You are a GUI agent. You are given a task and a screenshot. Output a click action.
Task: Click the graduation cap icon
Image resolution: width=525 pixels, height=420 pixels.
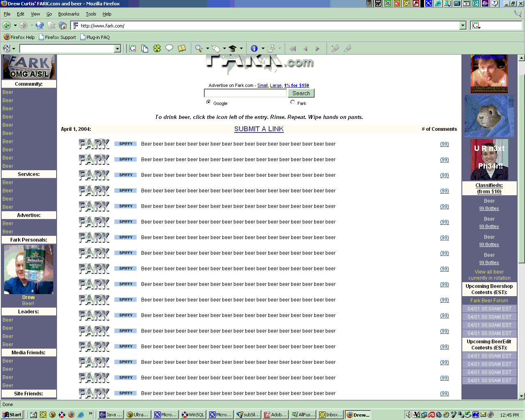point(233,48)
